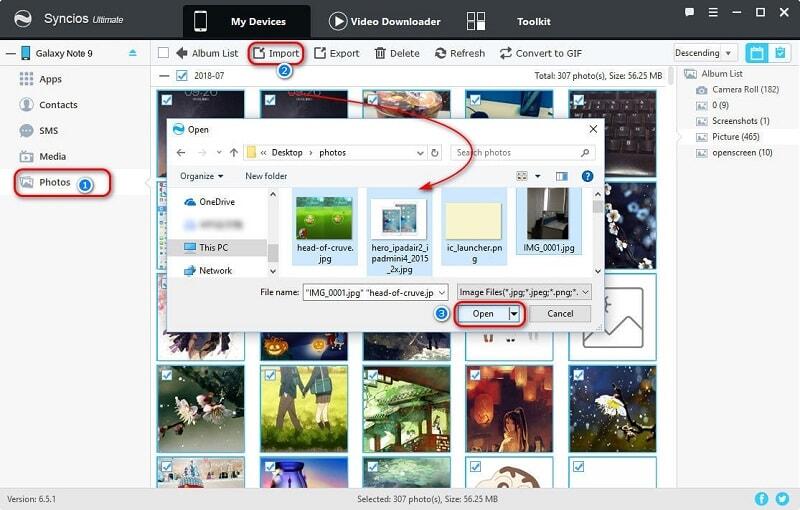Screen dimensions: 800x510
Task: Open the Descending sort dropdown
Action: [704, 53]
